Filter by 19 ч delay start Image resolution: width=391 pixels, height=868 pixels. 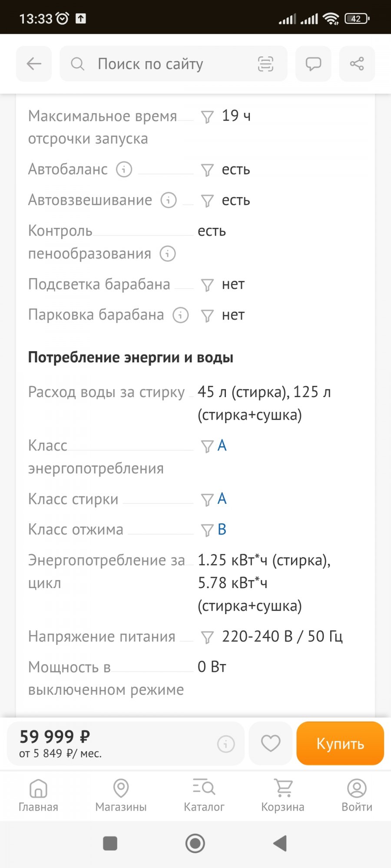[x=207, y=117]
